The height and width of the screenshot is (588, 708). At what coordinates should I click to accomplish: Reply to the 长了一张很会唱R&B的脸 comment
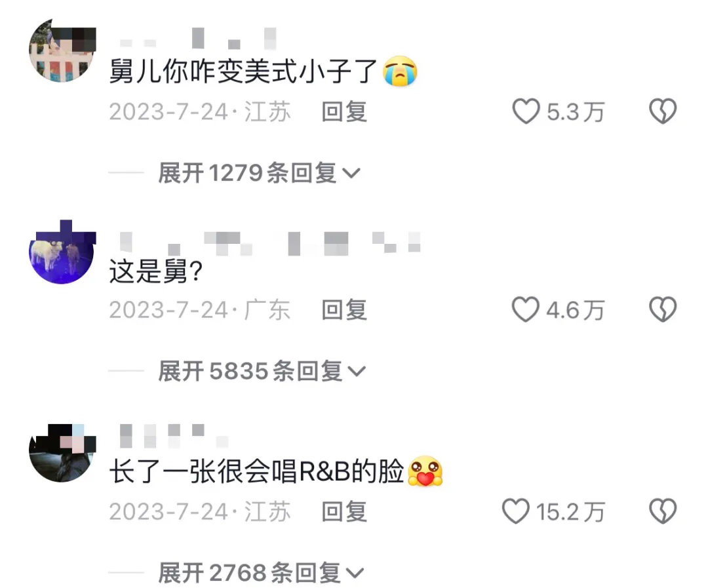[344, 512]
